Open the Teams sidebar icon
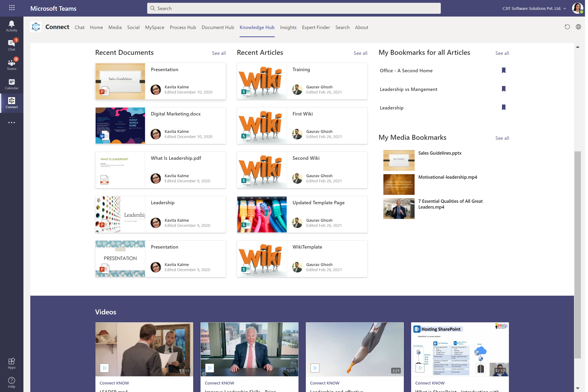The height and width of the screenshot is (392, 588). click(x=11, y=65)
